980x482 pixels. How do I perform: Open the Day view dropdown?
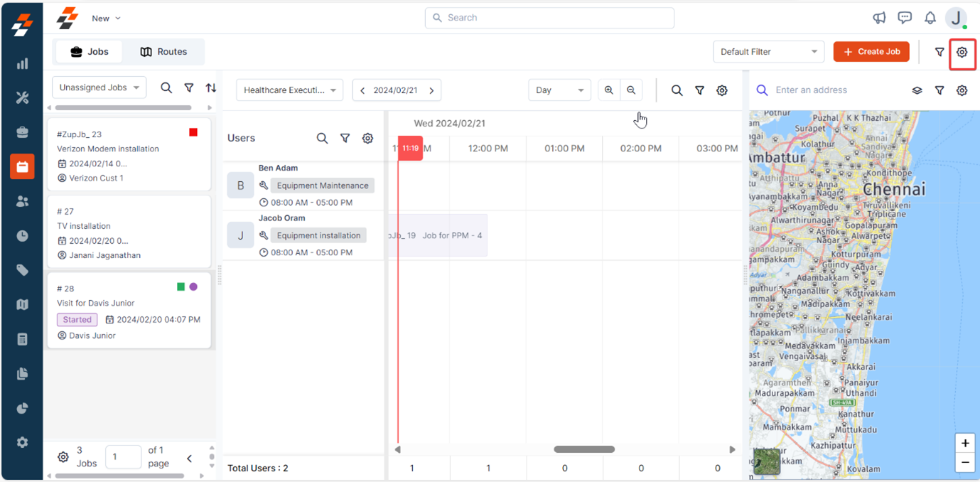click(x=559, y=90)
